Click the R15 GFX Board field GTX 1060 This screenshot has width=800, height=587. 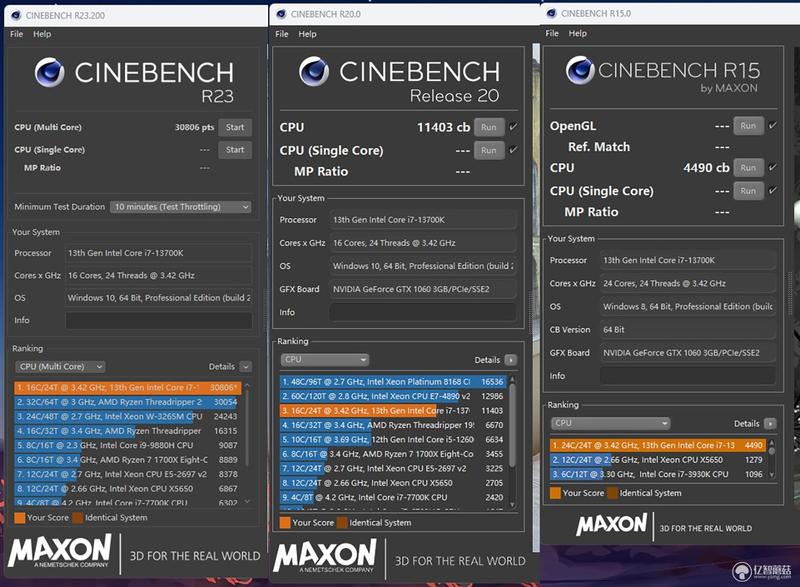point(688,353)
